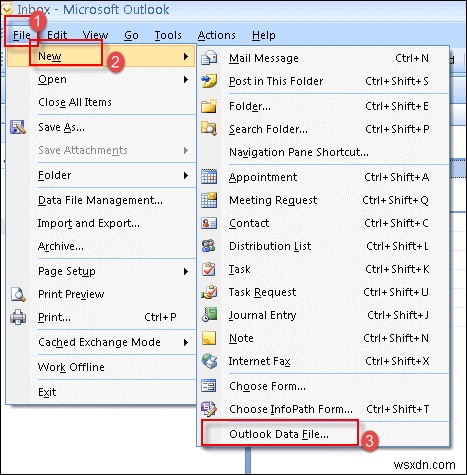Screen dimensions: 467x475
Task: Select Distribution List entry text
Action: (270, 246)
